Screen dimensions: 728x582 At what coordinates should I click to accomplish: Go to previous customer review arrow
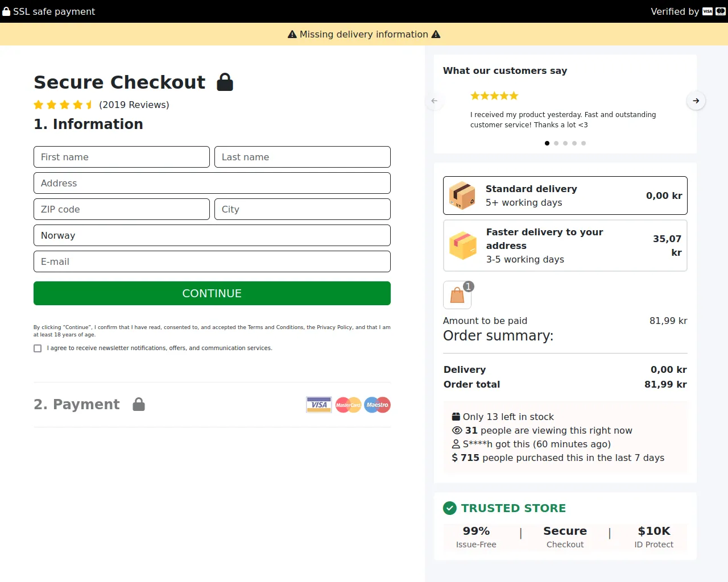coord(435,101)
